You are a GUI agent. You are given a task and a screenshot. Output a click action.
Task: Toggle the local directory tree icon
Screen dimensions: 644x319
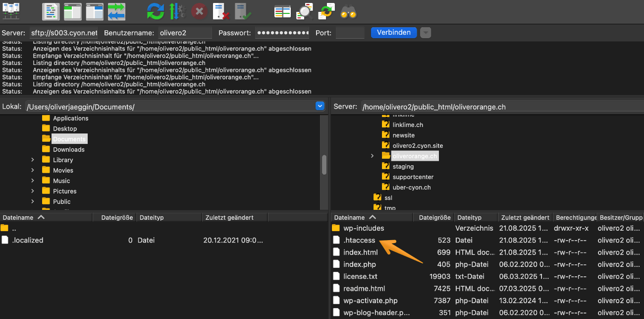(72, 11)
